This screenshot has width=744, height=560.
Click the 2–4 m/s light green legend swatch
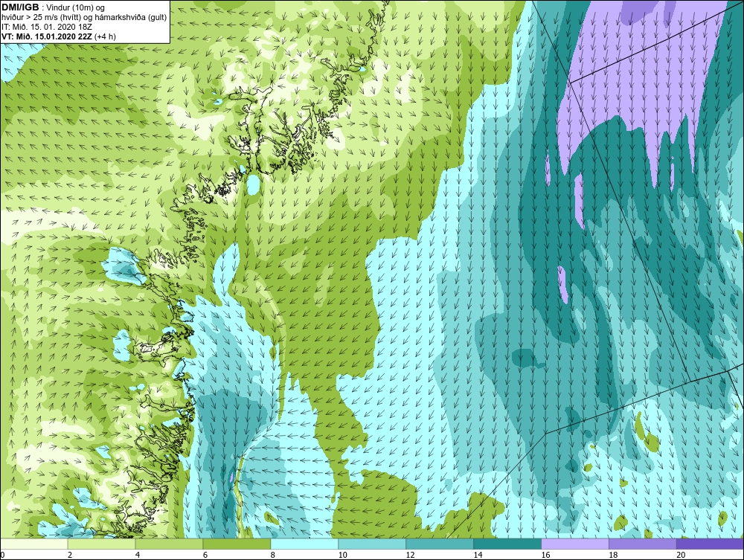coord(101,544)
